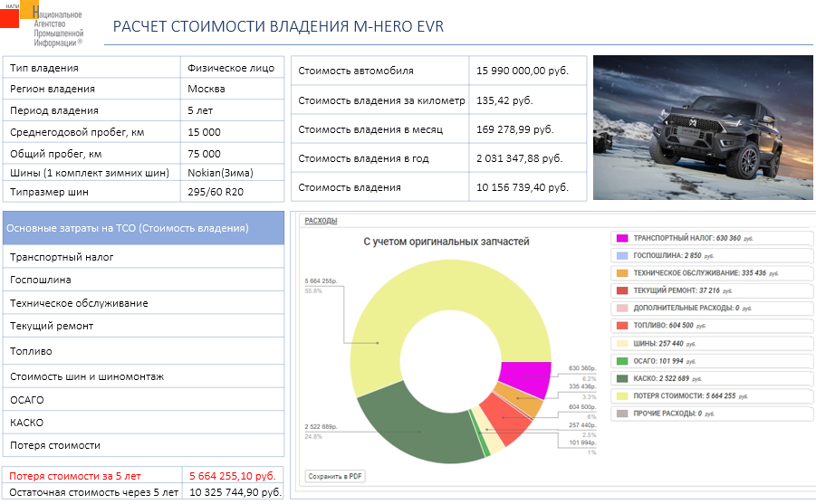Image resolution: width=816 pixels, height=504 pixels.
Task: Select the 'Стоимость шин и шиномонтаж' row
Action: (x=143, y=376)
